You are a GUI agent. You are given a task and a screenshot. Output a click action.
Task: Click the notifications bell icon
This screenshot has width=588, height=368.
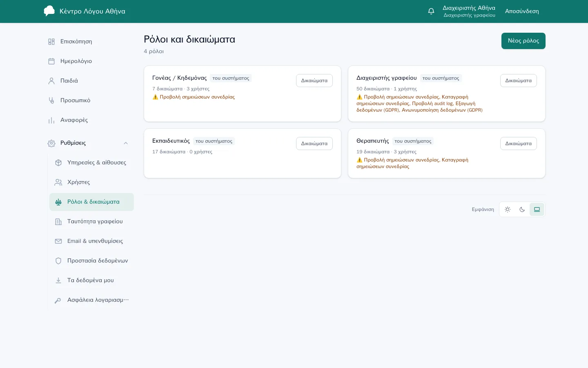(431, 11)
